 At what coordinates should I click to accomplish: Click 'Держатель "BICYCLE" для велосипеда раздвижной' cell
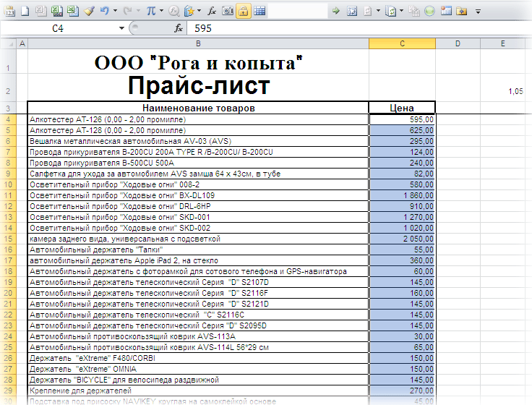pos(198,380)
